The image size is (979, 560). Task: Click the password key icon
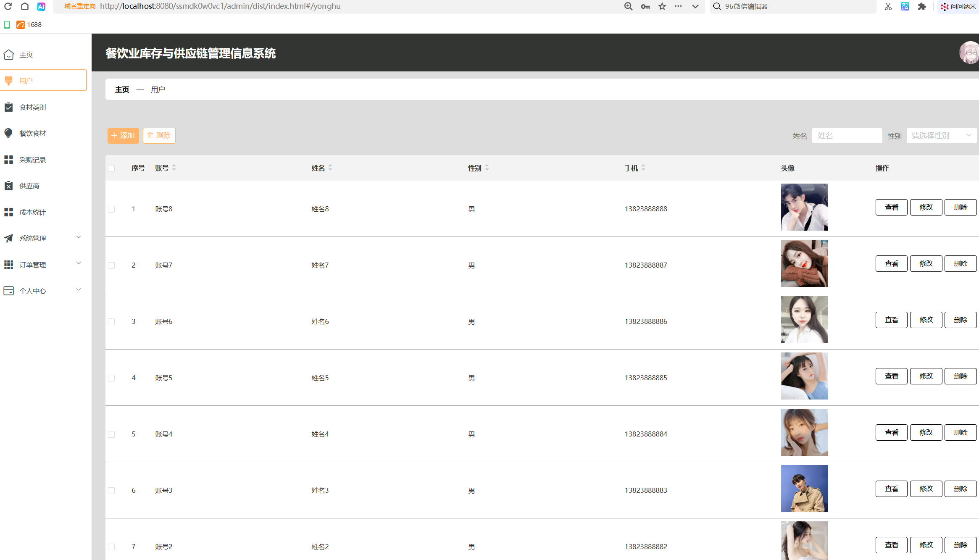pos(645,6)
